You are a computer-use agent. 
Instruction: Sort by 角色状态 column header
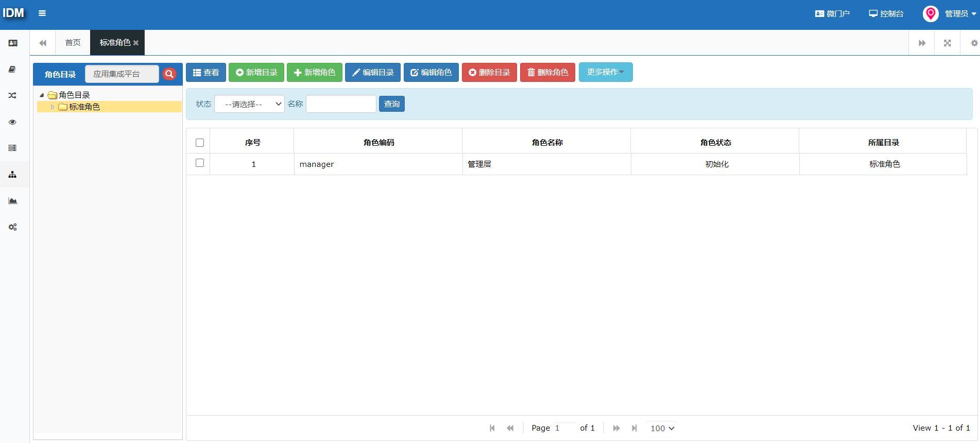pos(715,143)
